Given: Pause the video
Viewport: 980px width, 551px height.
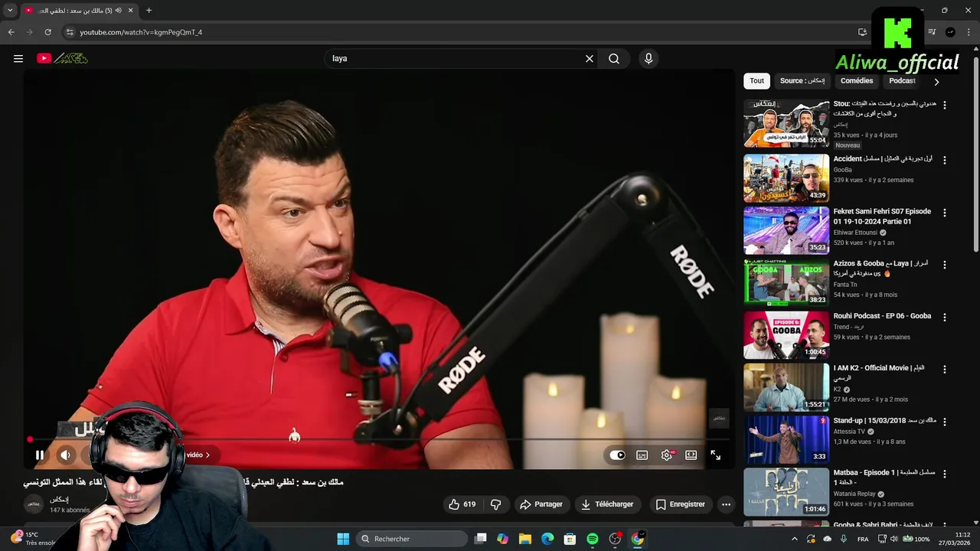Looking at the screenshot, I should pyautogui.click(x=40, y=455).
